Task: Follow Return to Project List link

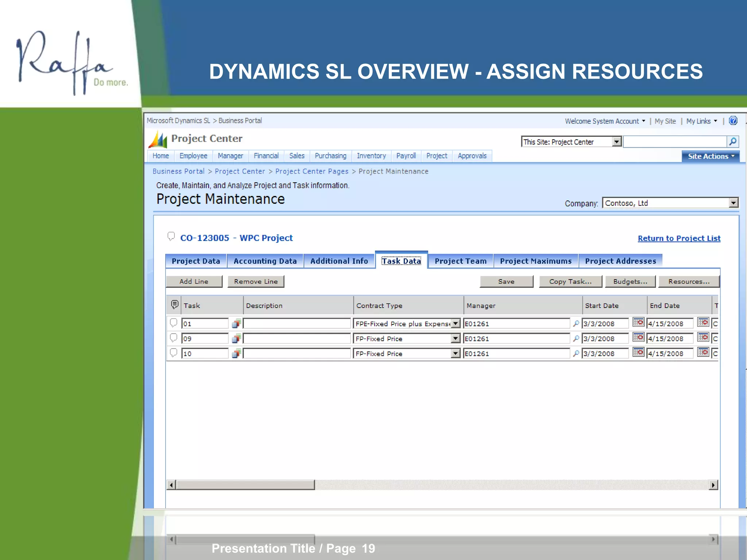Action: point(679,238)
